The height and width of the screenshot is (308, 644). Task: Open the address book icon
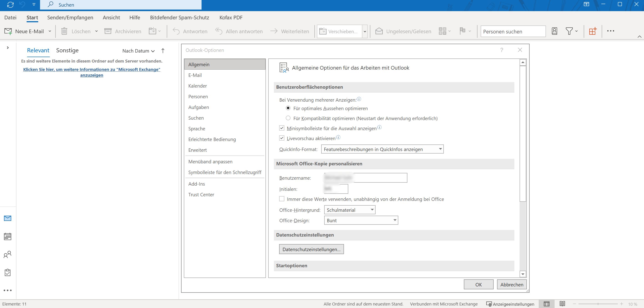click(554, 31)
